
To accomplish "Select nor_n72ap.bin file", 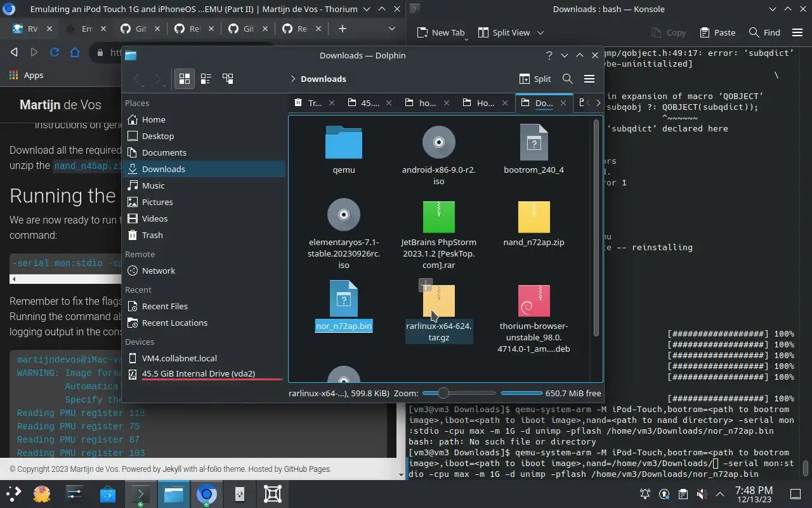I will (344, 306).
